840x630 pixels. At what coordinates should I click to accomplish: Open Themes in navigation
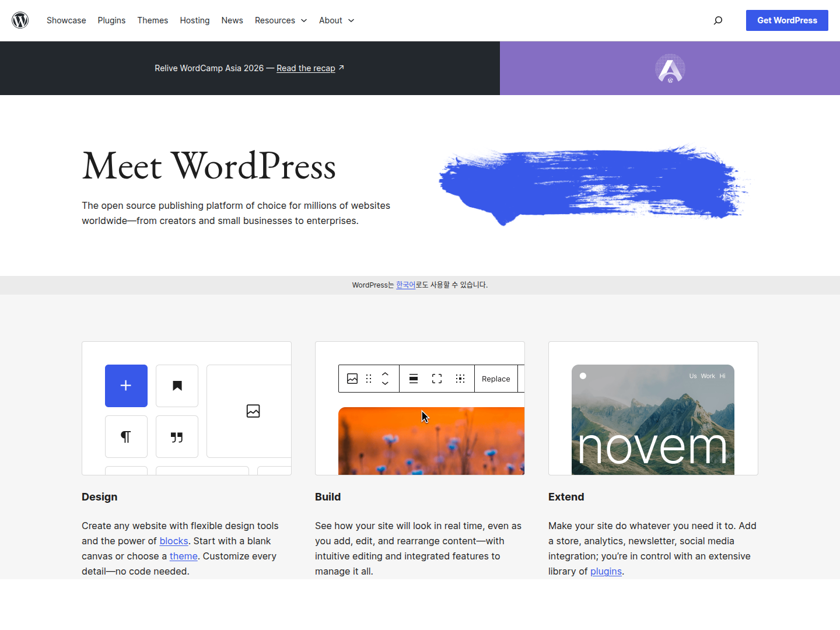click(153, 20)
